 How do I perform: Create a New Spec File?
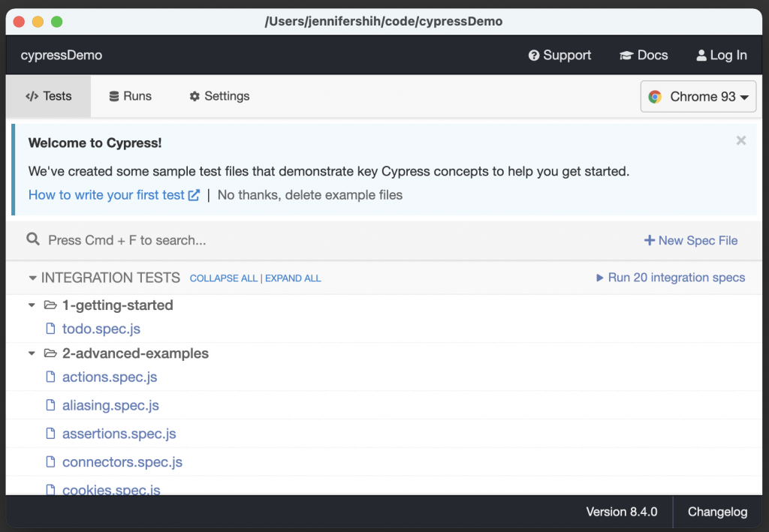(x=691, y=241)
